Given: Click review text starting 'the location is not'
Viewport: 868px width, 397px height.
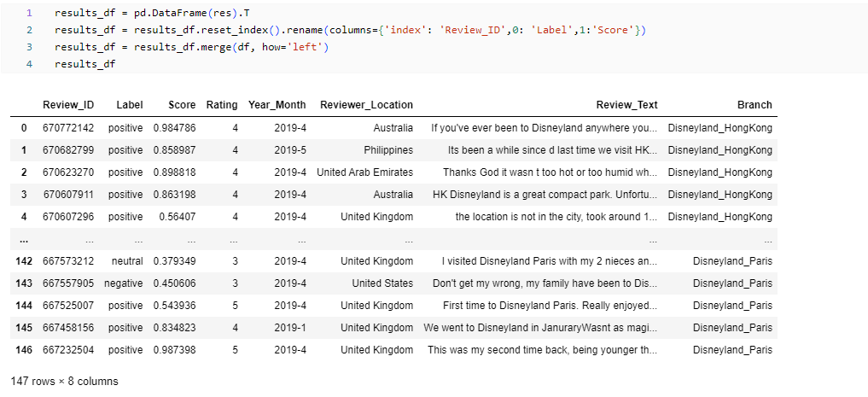Looking at the screenshot, I should pyautogui.click(x=556, y=217).
